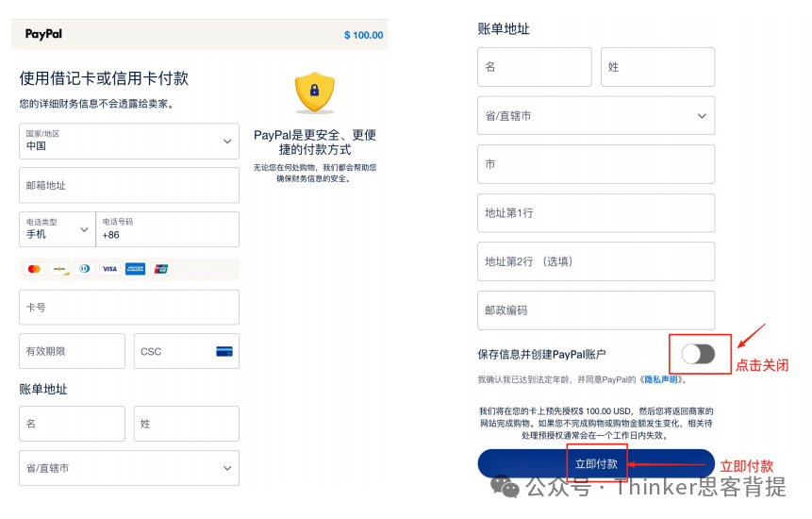Click the Diners Club card icon
Image resolution: width=812 pixels, height=519 pixels.
(x=85, y=269)
